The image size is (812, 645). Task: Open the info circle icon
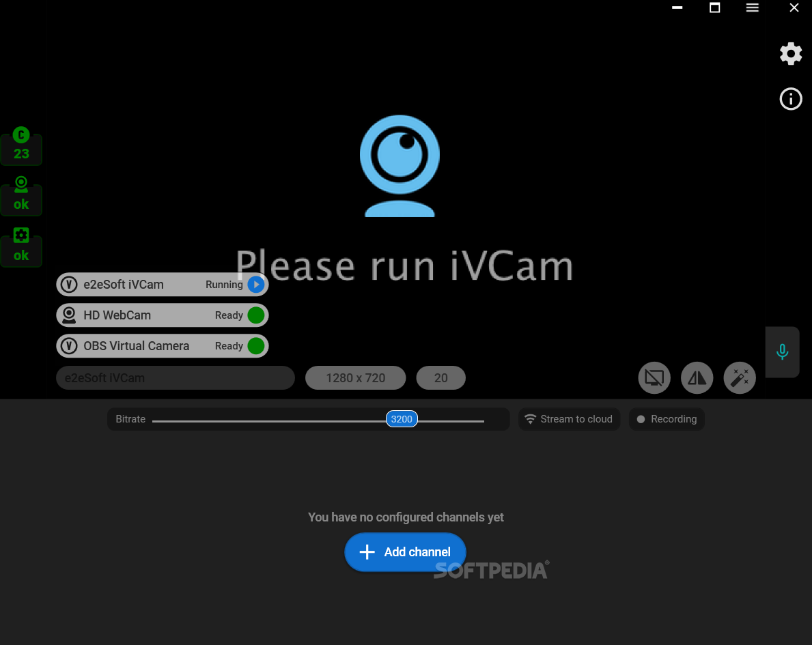[791, 99]
